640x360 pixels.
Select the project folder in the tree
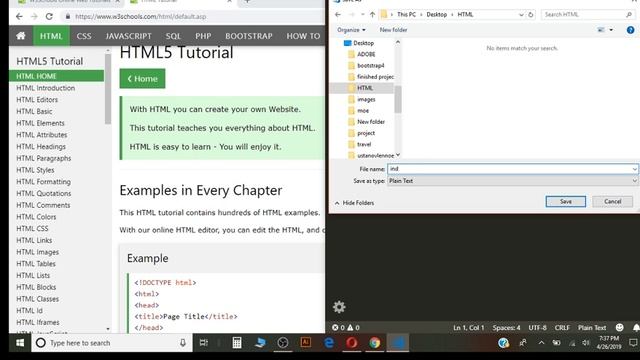(x=366, y=133)
